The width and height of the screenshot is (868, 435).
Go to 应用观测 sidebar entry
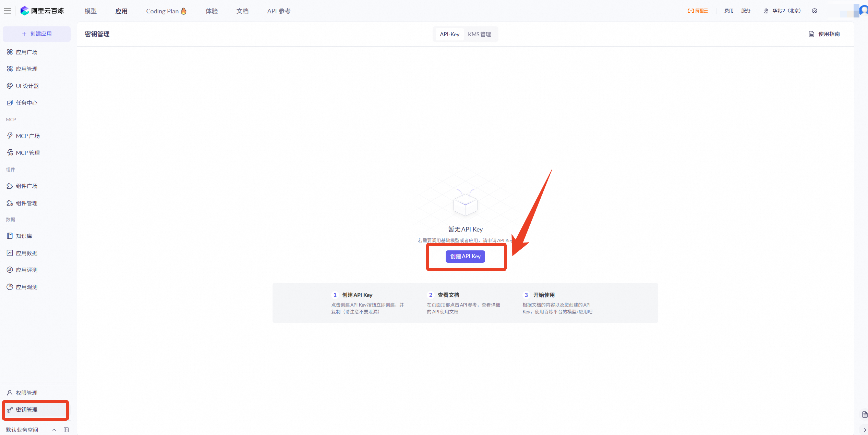[x=26, y=287]
